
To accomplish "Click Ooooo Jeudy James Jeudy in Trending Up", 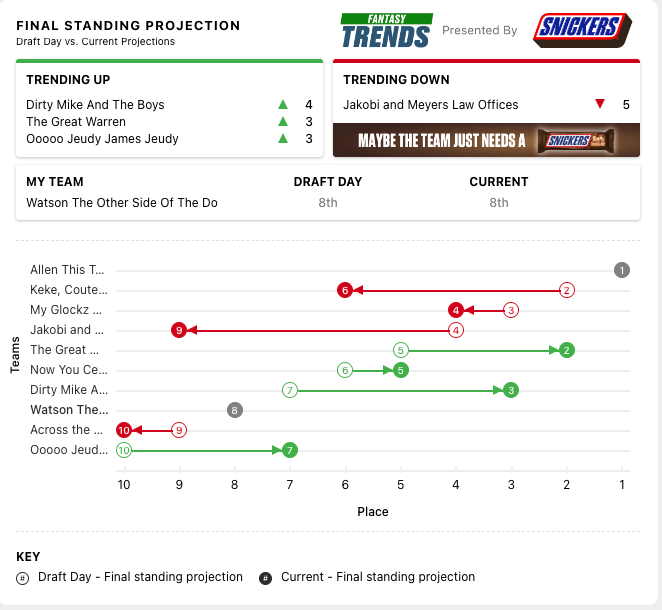I will click(x=102, y=139).
